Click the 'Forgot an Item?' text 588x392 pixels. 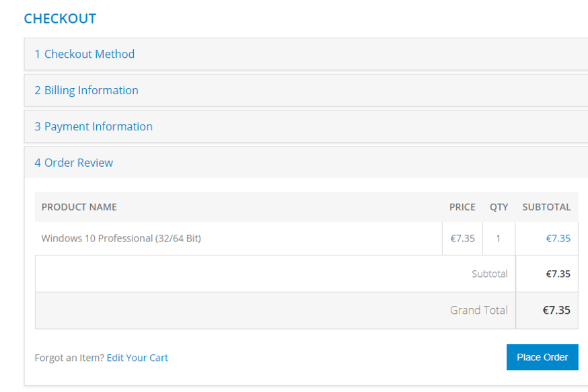[69, 358]
